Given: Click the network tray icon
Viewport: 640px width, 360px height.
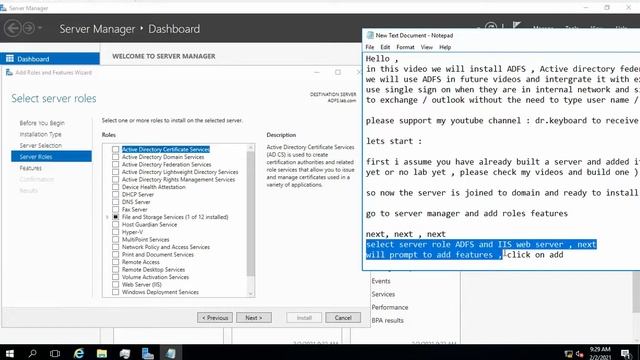Looking at the screenshot, I should (568, 354).
